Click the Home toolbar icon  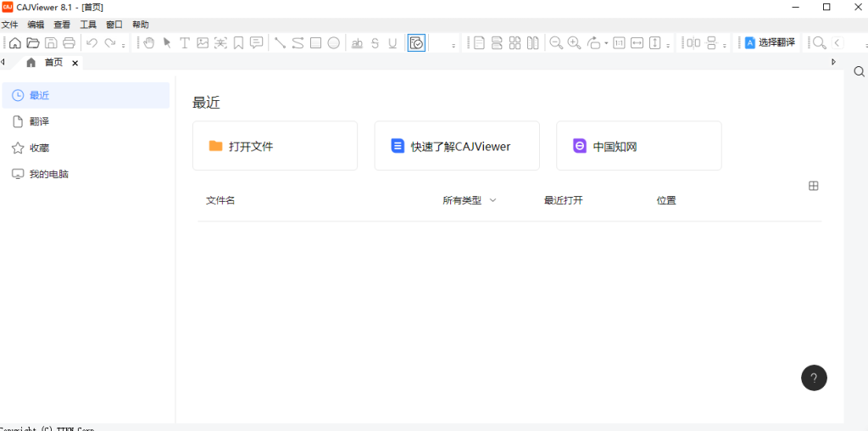15,42
